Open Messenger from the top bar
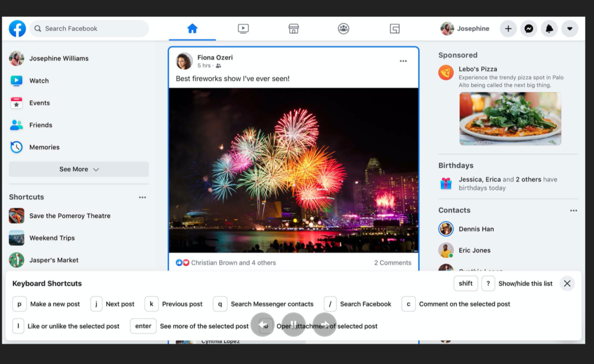This screenshot has height=364, width=594. click(528, 28)
